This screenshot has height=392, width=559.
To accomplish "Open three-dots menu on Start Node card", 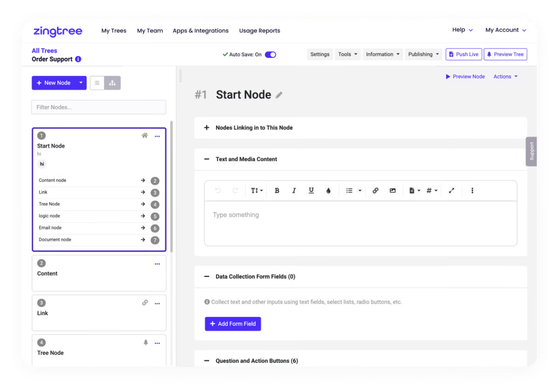I will coord(157,136).
